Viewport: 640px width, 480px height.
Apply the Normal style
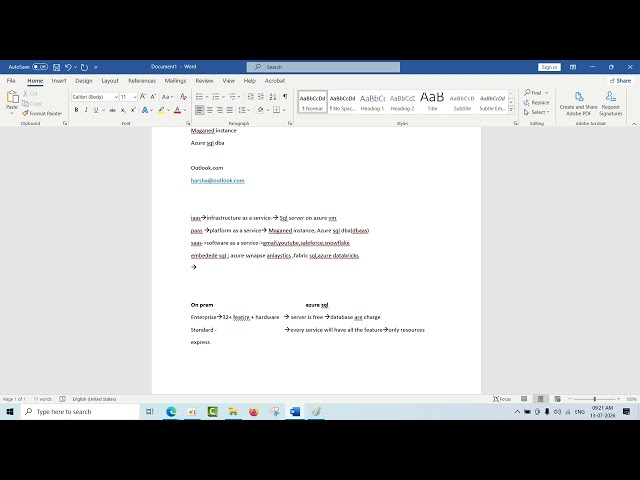click(313, 102)
